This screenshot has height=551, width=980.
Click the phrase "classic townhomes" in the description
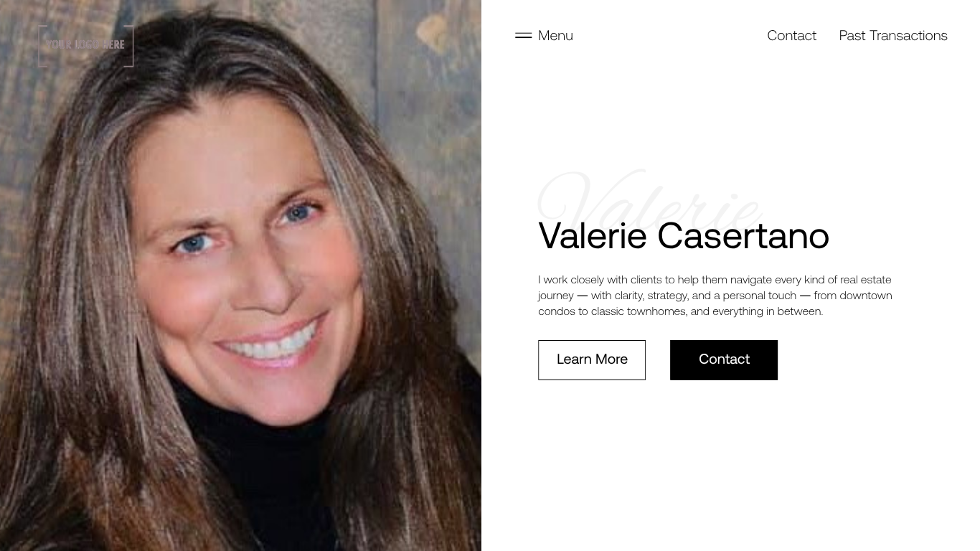pyautogui.click(x=638, y=311)
